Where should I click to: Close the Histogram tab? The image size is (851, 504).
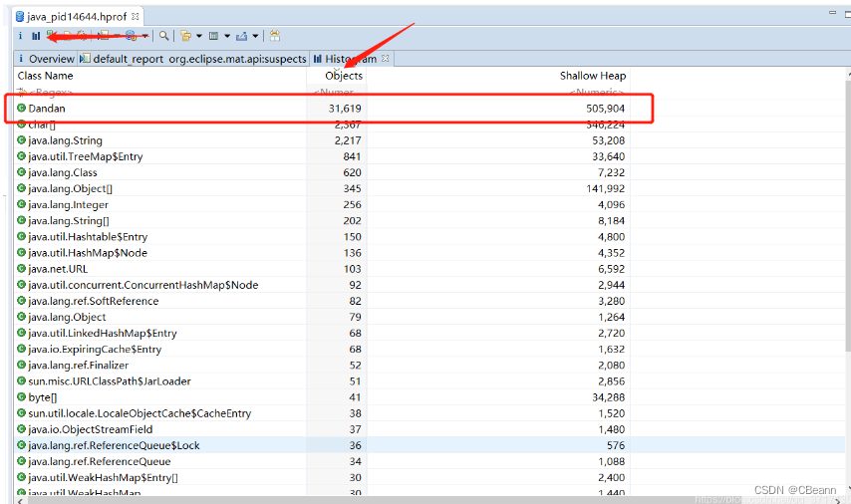pos(386,58)
